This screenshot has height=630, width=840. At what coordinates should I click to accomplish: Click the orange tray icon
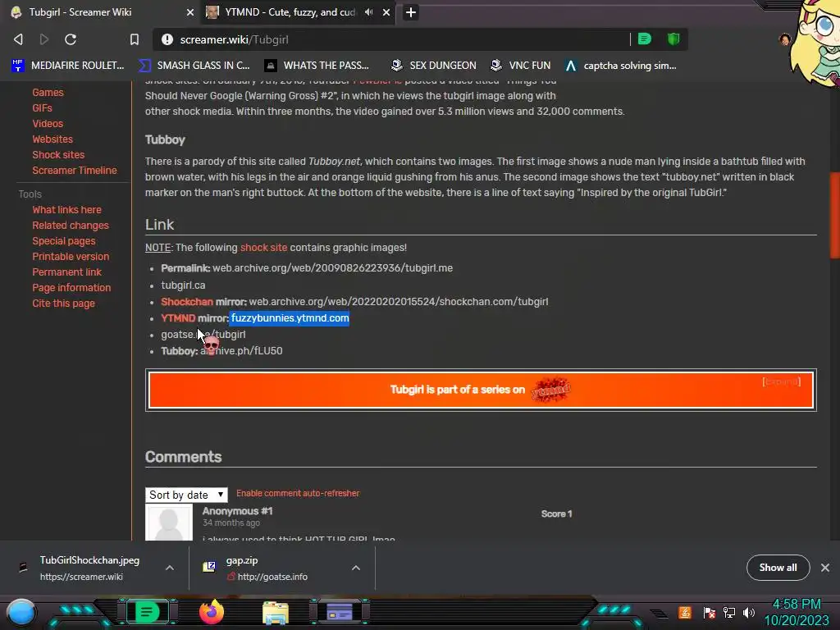pyautogui.click(x=685, y=612)
